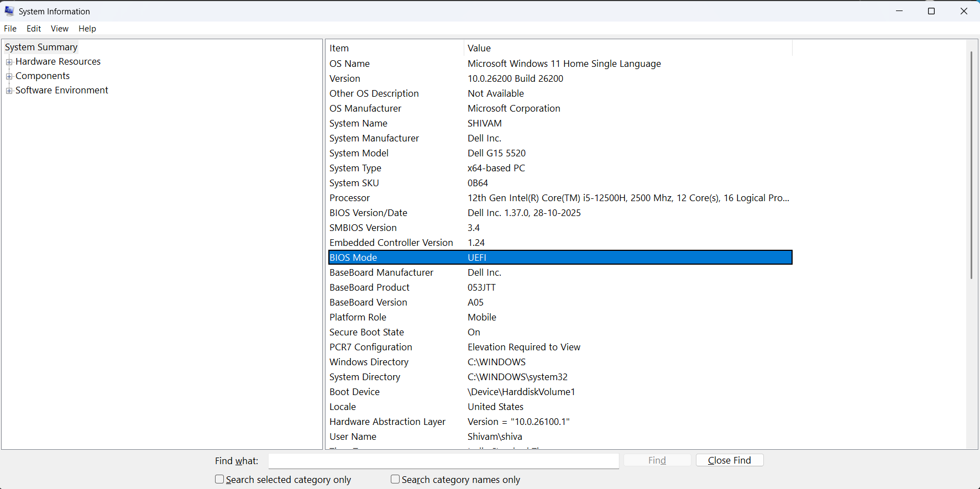Click the Find what input field
The image size is (980, 489).
pos(444,461)
